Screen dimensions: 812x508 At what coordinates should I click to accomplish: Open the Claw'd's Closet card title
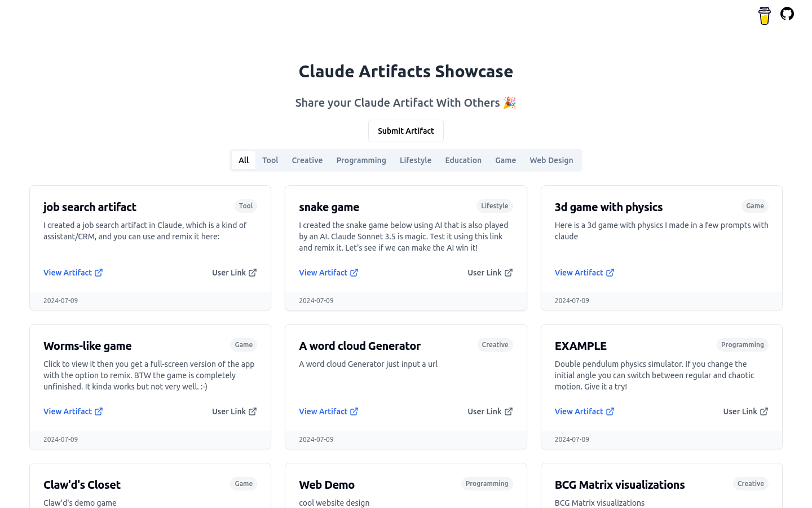tap(82, 485)
